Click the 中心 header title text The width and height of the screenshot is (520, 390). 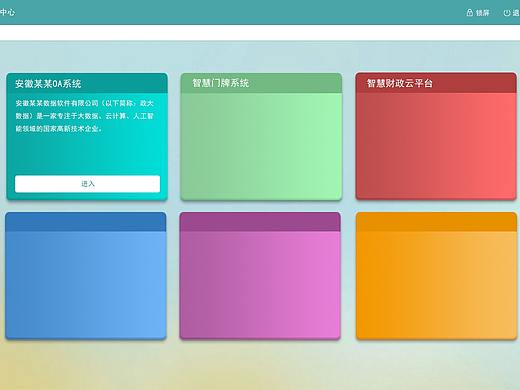point(7,12)
